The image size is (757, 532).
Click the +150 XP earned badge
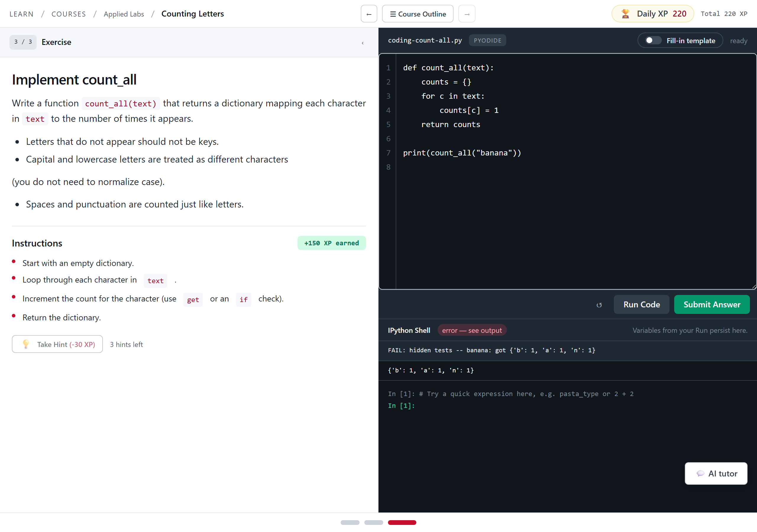point(331,243)
